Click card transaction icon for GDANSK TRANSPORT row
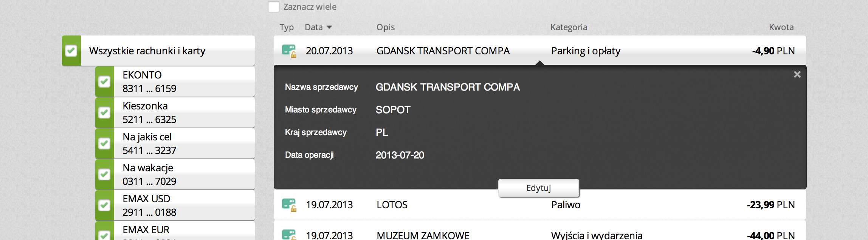868x240 pixels. tap(289, 51)
